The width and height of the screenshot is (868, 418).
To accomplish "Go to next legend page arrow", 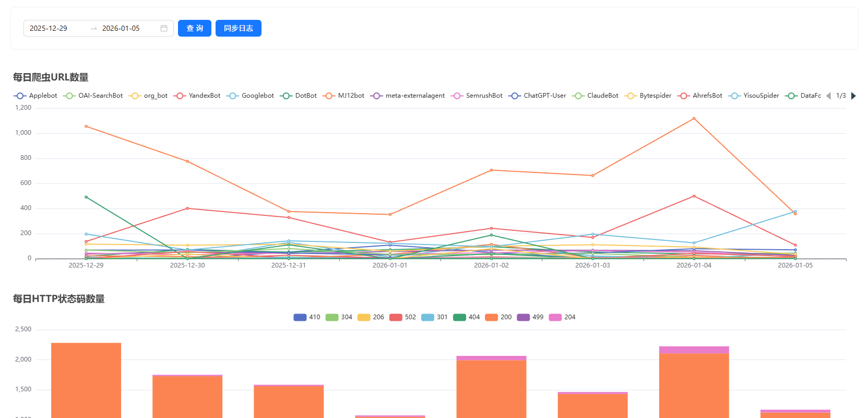I will [x=853, y=96].
